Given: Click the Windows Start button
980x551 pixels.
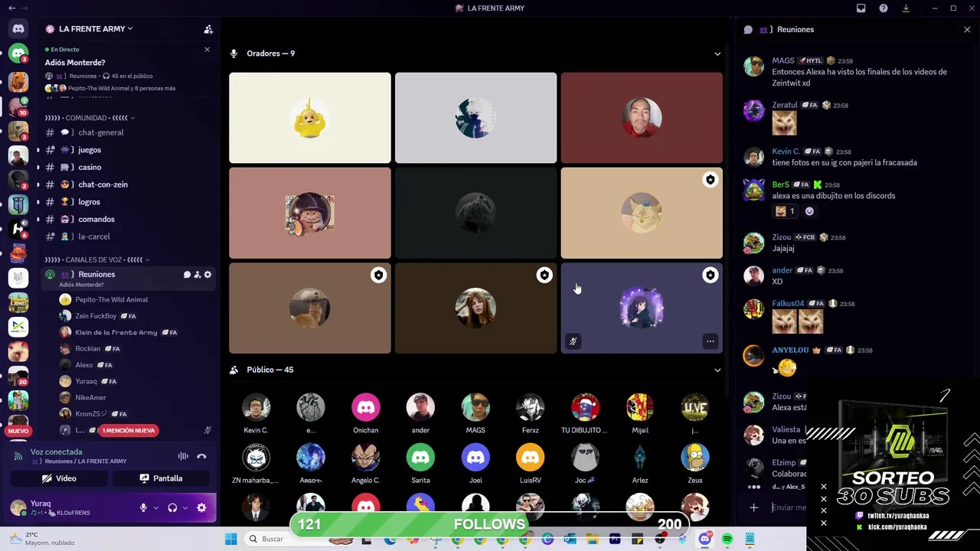Looking at the screenshot, I should [x=230, y=539].
